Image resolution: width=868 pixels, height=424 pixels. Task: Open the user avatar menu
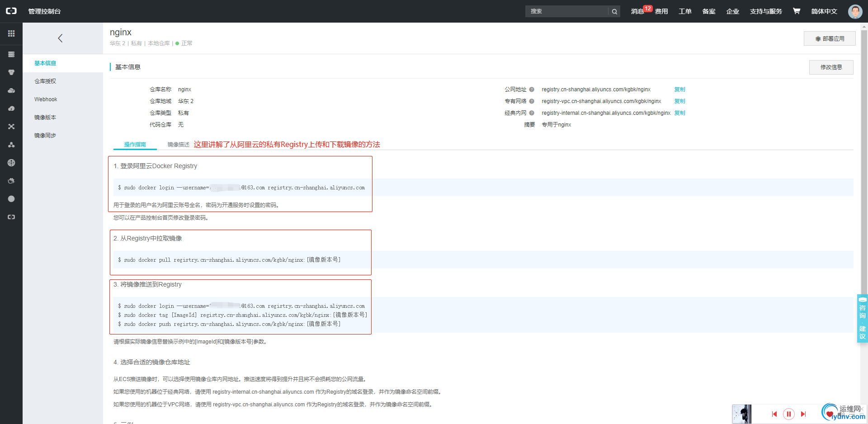855,11
